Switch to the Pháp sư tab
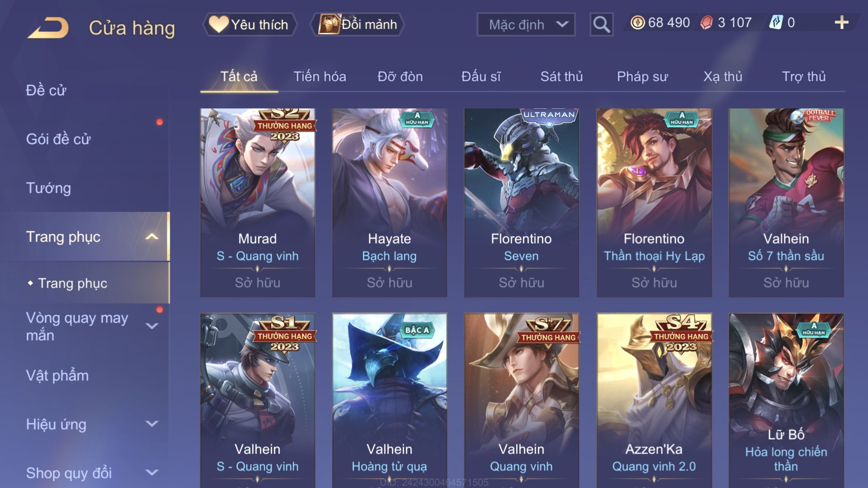 tap(642, 76)
